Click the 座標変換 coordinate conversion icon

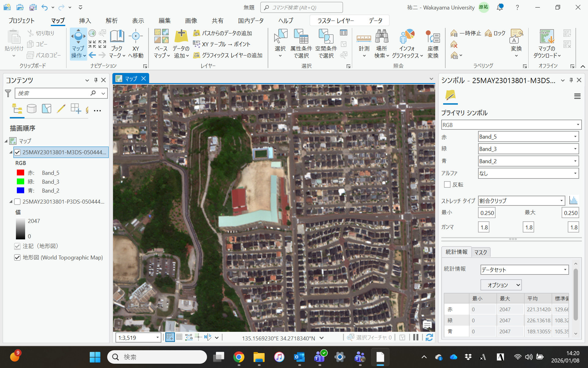click(x=433, y=37)
